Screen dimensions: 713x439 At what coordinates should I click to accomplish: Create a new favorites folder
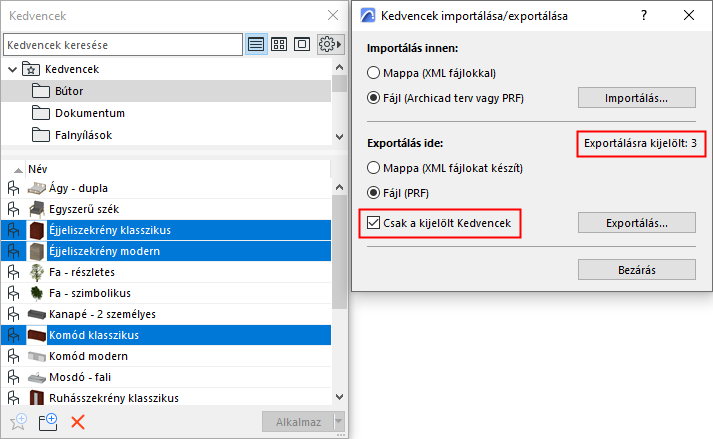(x=47, y=422)
